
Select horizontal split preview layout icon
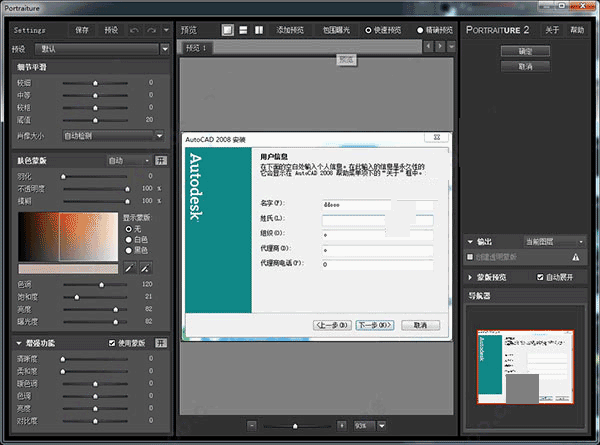[244, 30]
